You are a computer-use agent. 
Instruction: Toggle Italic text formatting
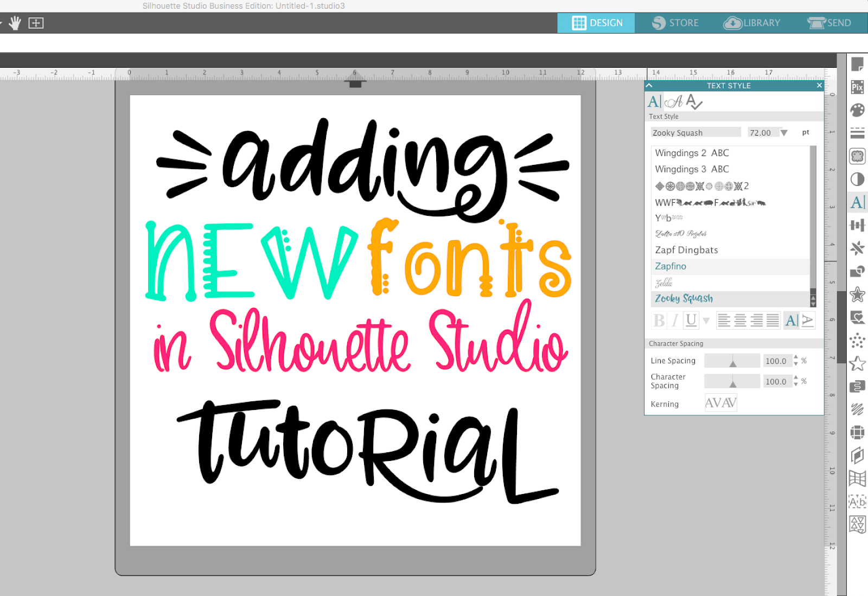pos(675,321)
